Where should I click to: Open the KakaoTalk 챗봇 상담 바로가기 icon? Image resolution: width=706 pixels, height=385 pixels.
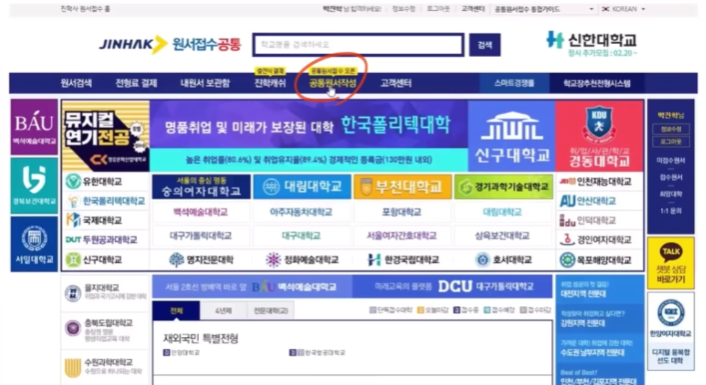[671, 263]
